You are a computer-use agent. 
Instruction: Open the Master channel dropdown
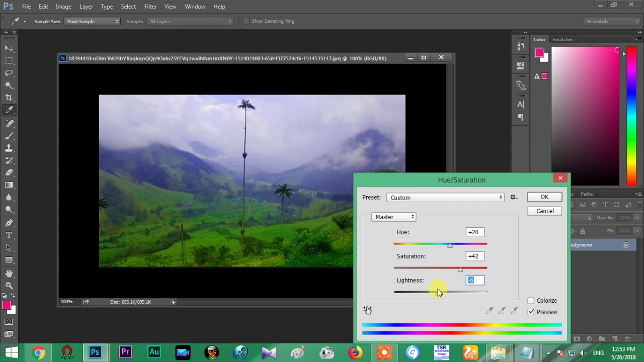pos(394,217)
